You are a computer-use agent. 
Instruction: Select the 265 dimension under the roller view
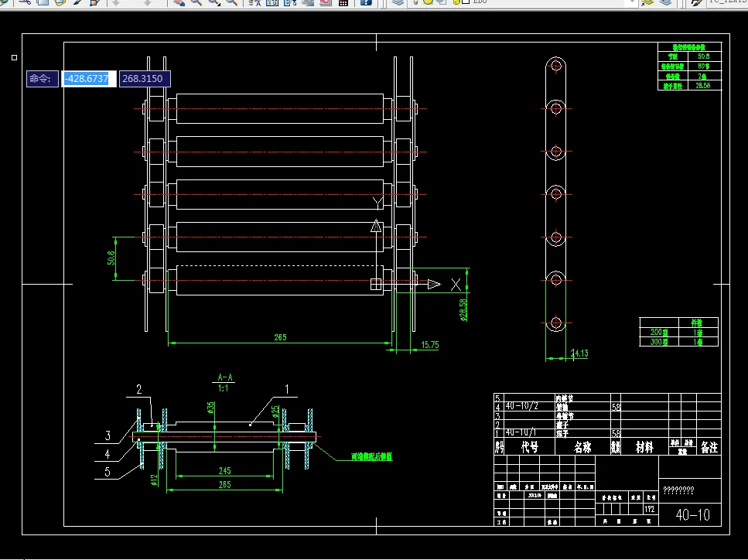coord(280,337)
